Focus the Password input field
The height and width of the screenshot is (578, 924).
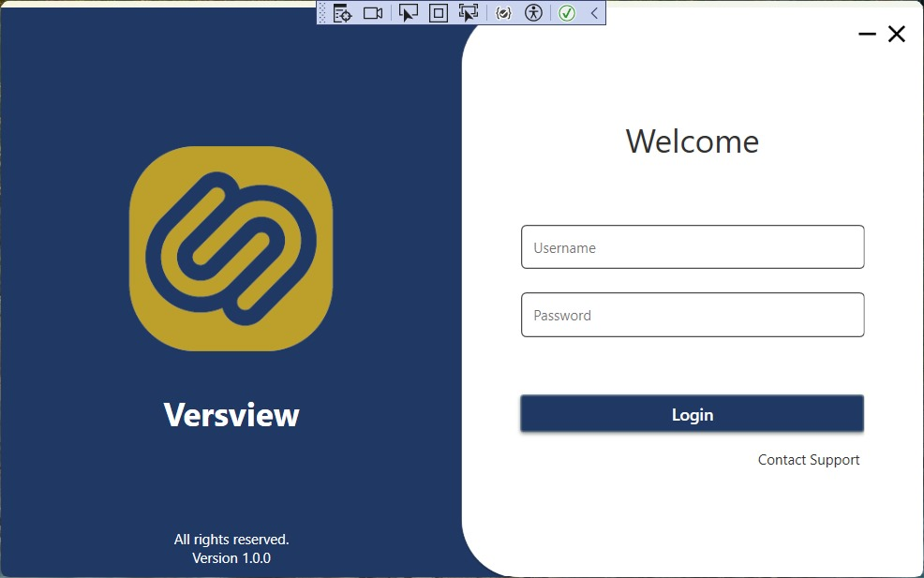click(692, 315)
